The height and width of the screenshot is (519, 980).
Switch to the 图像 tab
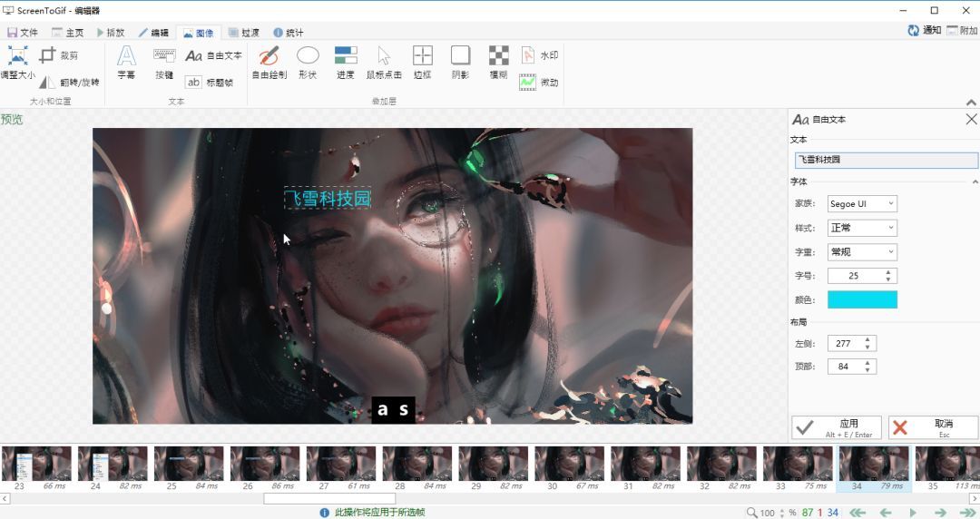point(198,33)
